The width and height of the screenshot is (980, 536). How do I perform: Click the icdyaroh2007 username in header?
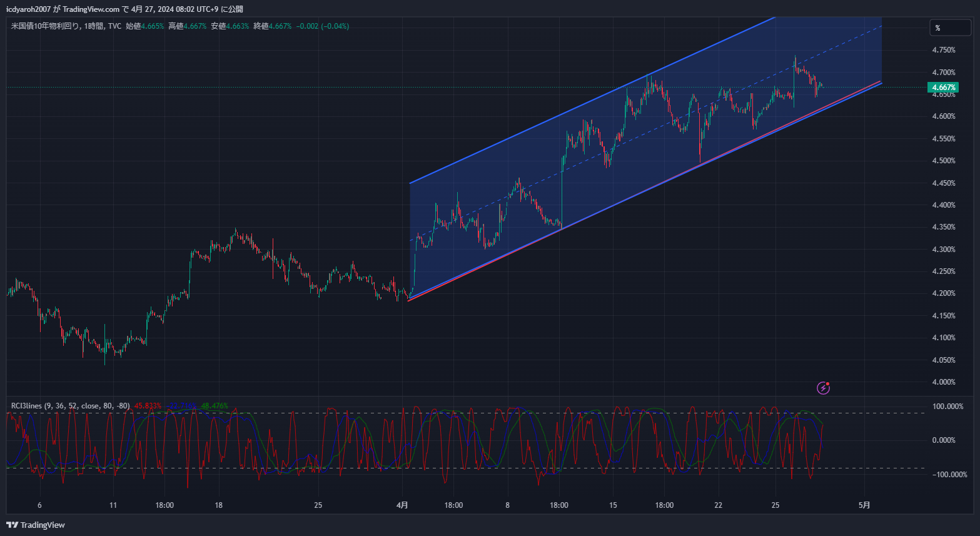tap(28, 9)
